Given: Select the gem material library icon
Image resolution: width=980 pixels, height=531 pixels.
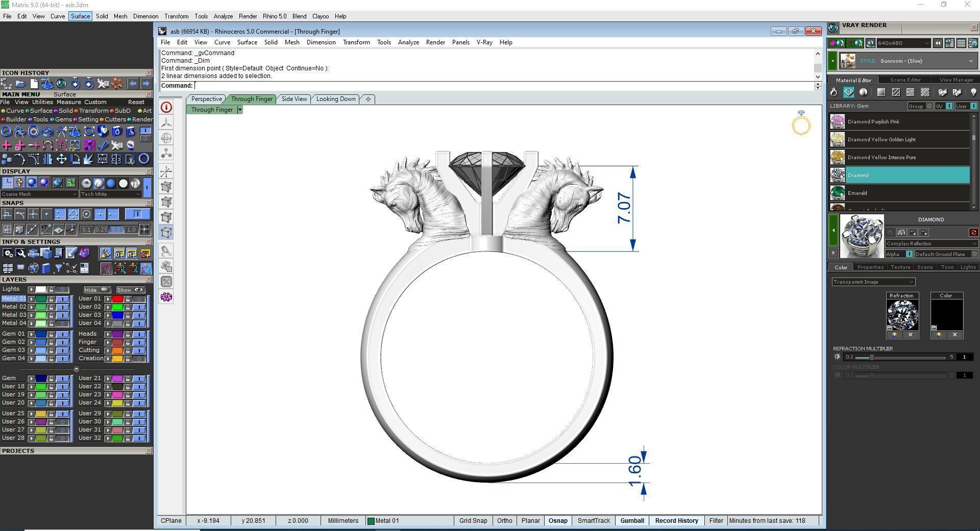Looking at the screenshot, I should (x=848, y=92).
